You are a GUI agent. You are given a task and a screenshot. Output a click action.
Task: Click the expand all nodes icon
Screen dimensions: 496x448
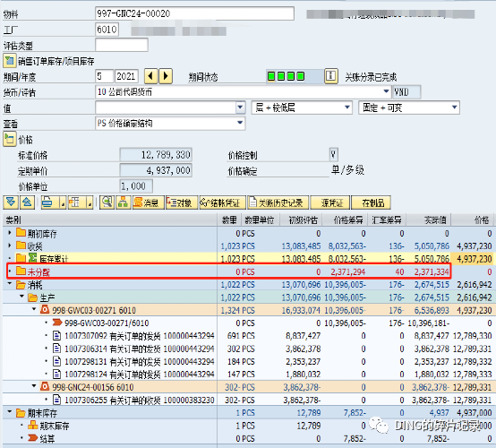11,202
